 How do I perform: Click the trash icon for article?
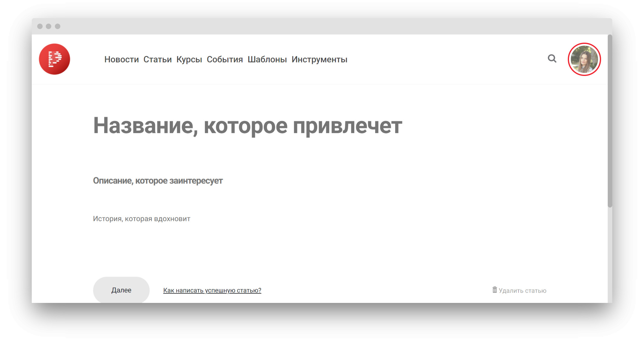[495, 290]
